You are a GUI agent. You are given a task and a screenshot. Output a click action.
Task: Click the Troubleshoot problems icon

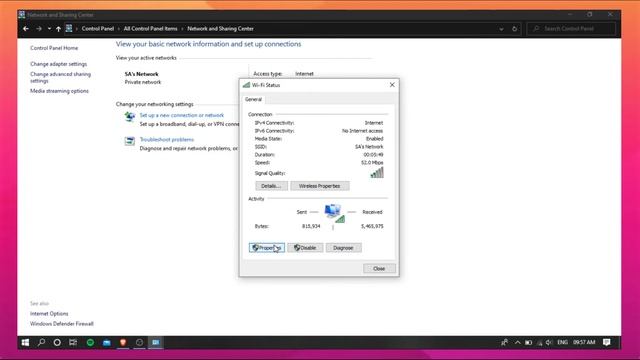tap(130, 141)
